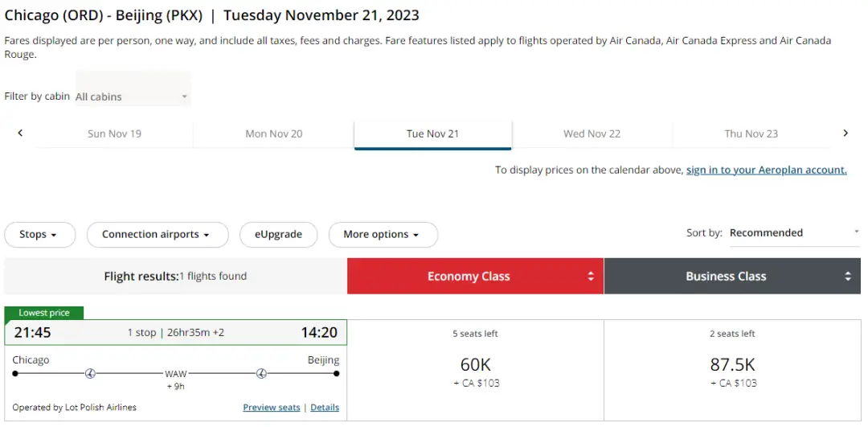The width and height of the screenshot is (868, 427).
Task: Go to later dates with right arrow
Action: point(845,133)
